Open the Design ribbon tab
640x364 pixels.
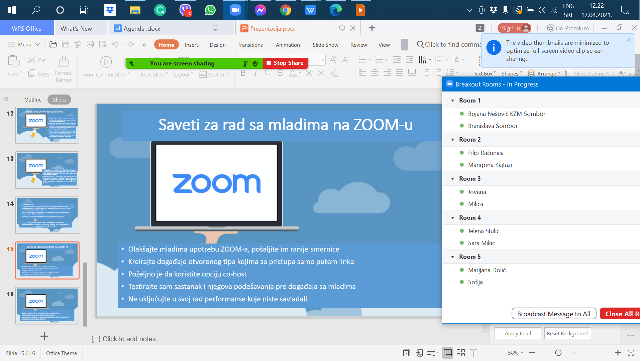pos(217,45)
